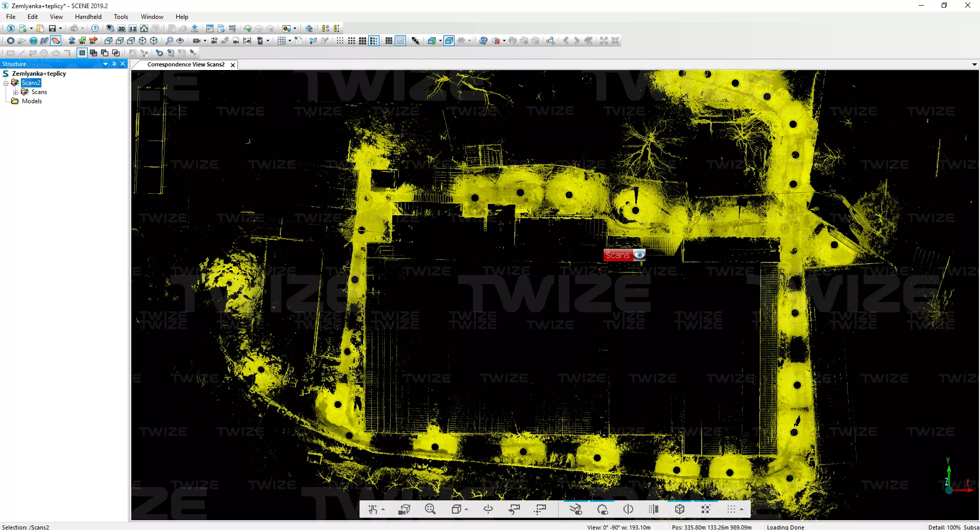Open the tab list dropdown arrow at right
Screen dimensions: 980x530
point(974,65)
